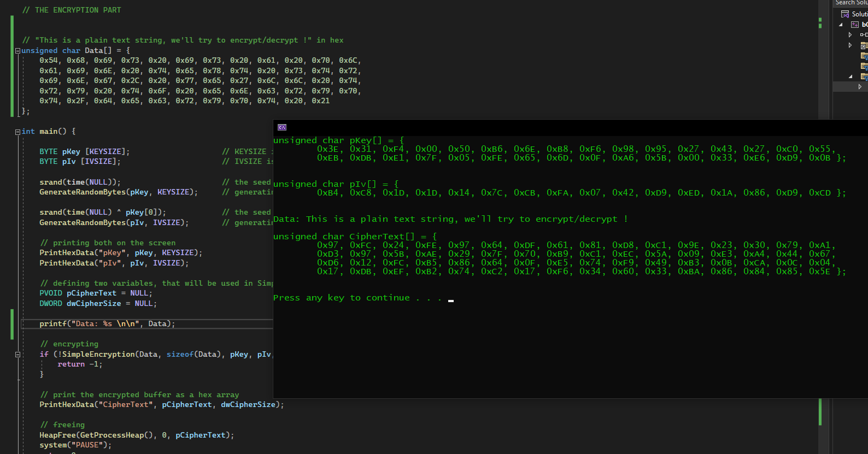Collapse the C++ project node in Solution Explorer
The width and height of the screenshot is (868, 454).
(841, 25)
